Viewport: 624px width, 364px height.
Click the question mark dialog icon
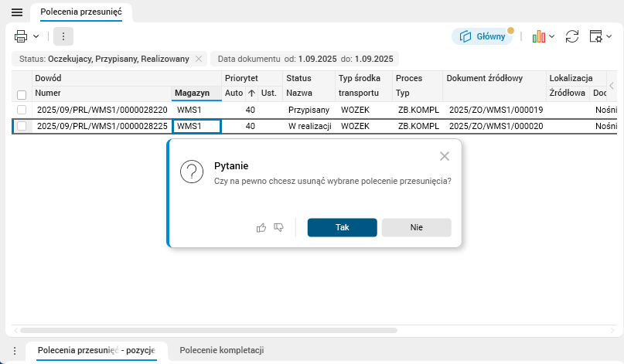[x=192, y=172]
